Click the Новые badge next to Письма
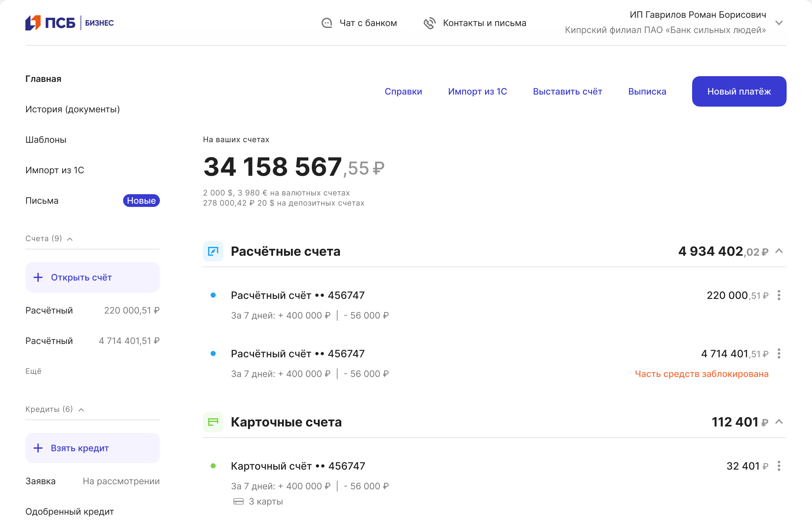The width and height of the screenshot is (812, 528). tap(141, 201)
